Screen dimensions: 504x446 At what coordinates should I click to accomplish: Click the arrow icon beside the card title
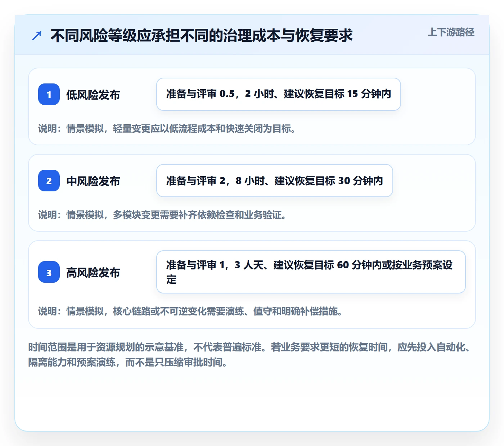37,36
